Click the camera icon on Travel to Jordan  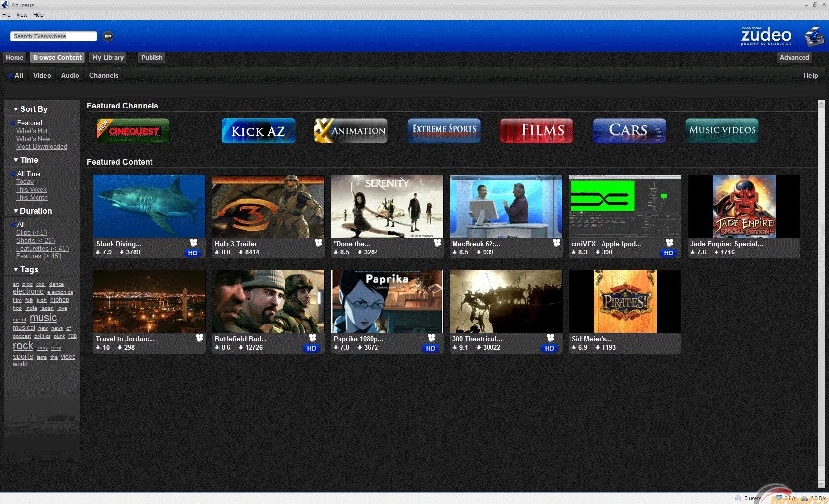coord(200,338)
